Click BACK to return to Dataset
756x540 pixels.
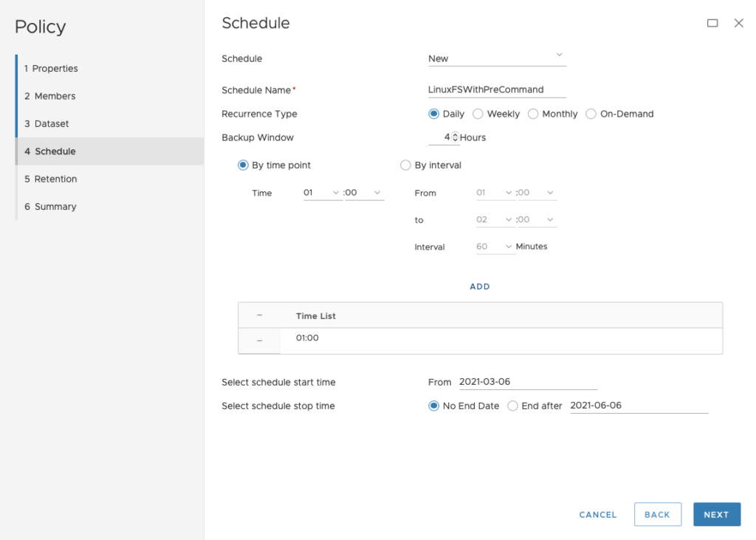tap(657, 514)
